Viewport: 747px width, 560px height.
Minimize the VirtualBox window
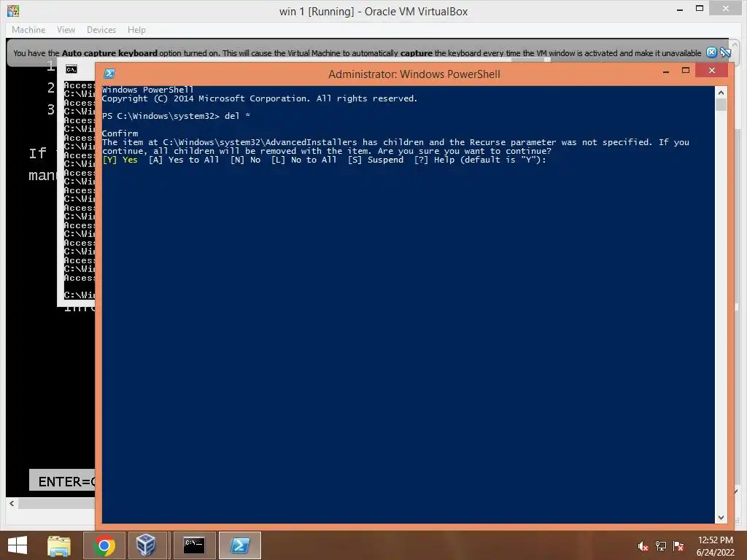[x=680, y=9]
